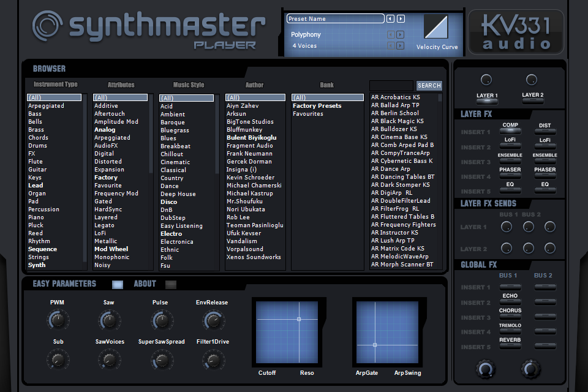Click the Cutoff/Reso XY pad
Screen dimensions: 588x392
(287, 333)
